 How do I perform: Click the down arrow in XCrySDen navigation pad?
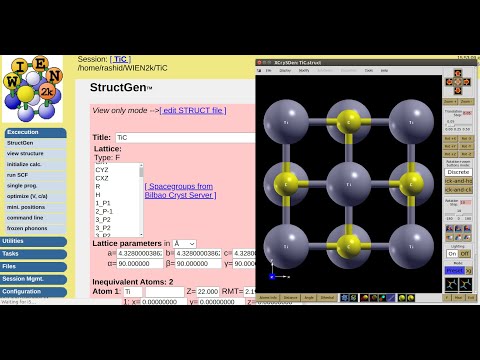[x=458, y=90]
